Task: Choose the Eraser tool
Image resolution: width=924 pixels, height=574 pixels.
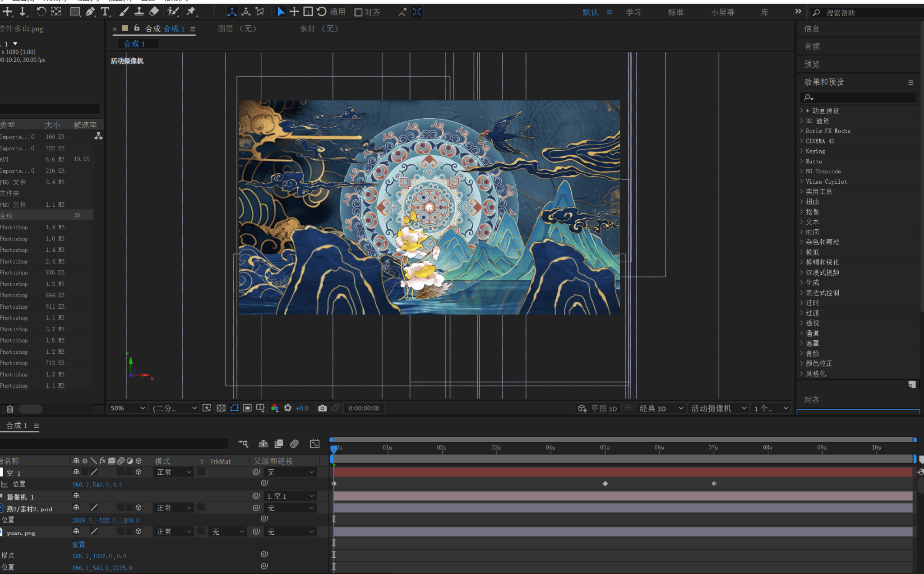Action: pyautogui.click(x=154, y=12)
